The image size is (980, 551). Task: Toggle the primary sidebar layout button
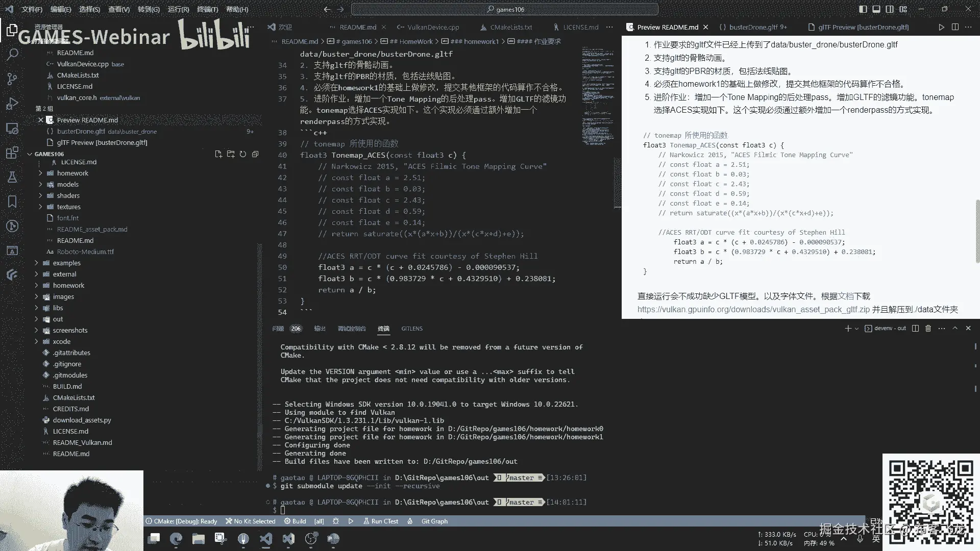tap(863, 9)
